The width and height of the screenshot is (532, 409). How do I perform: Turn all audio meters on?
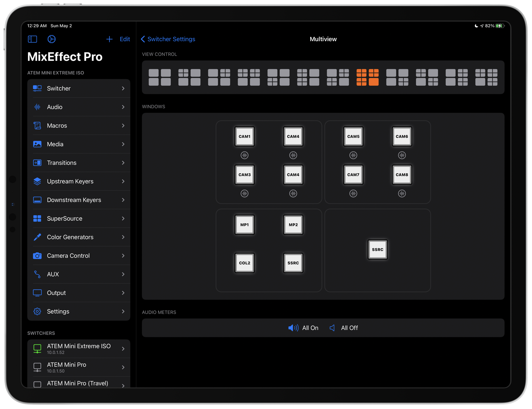tap(303, 328)
